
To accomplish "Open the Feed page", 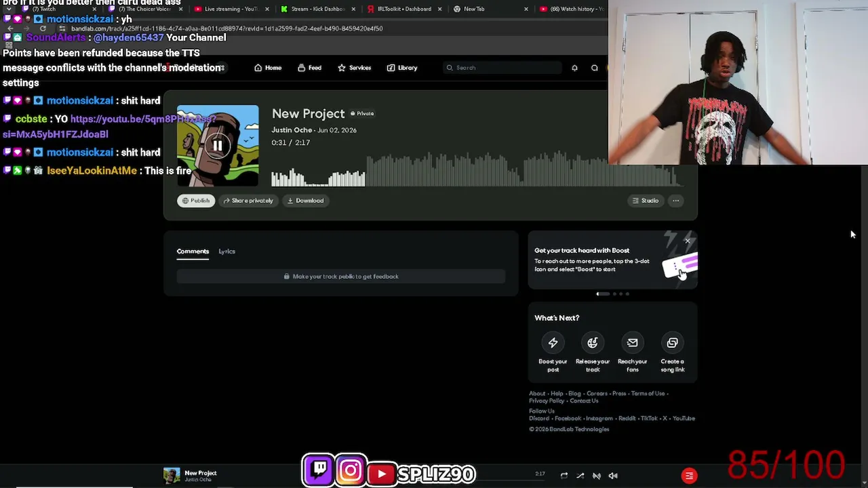I will coord(309,68).
